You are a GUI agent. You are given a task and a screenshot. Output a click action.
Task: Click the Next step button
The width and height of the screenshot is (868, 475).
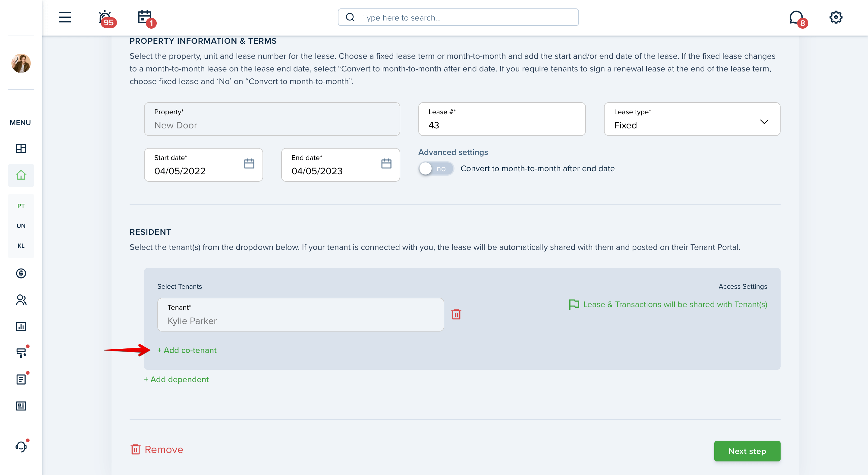pyautogui.click(x=747, y=451)
